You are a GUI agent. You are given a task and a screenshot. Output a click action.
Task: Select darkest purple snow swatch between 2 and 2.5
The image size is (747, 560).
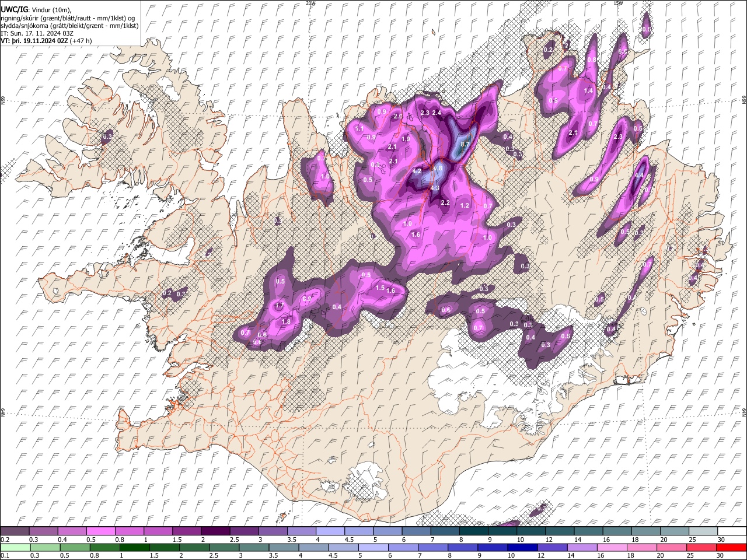[215, 531]
